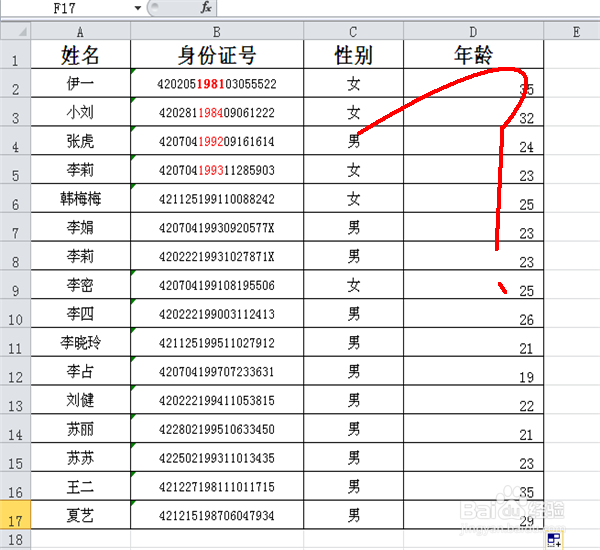Select the cell containing 李占
This screenshot has height=550, width=600.
(x=81, y=371)
